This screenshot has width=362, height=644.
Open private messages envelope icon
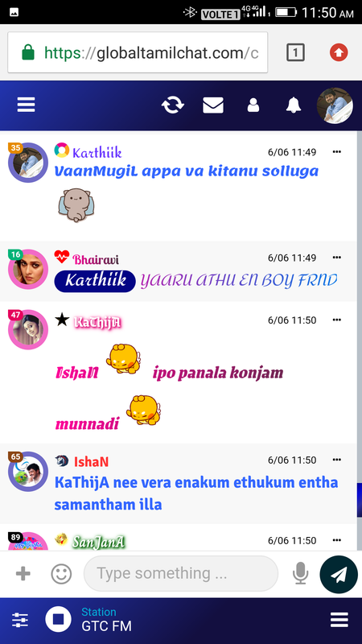click(213, 105)
